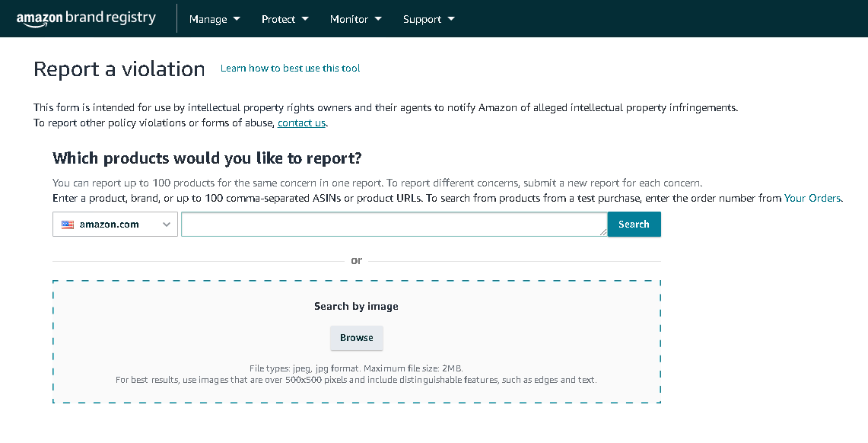
Task: Follow the 'contact us' link
Action: coord(301,123)
